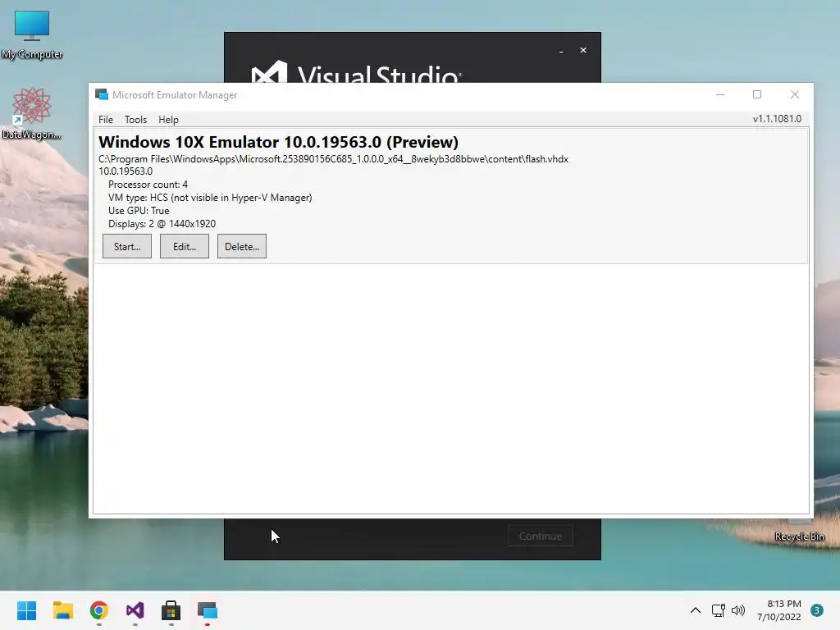Click the Processor count: 4 line
Viewport: 840px width, 630px height.
pyautogui.click(x=148, y=185)
